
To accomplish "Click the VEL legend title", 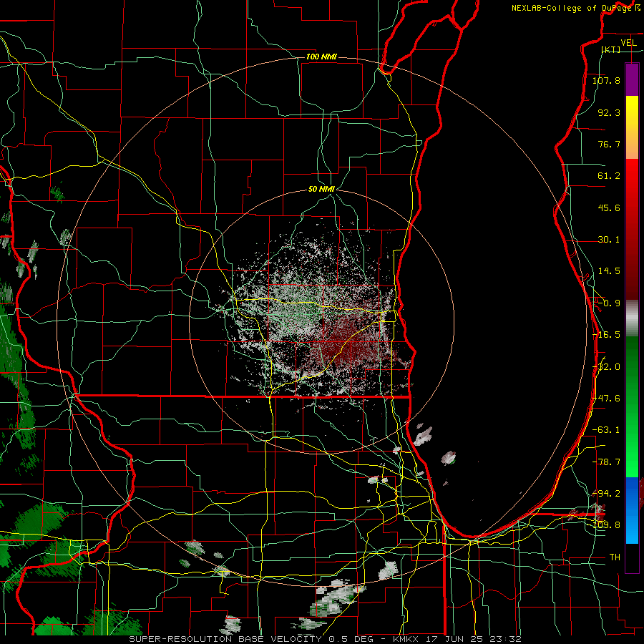I will click(628, 43).
